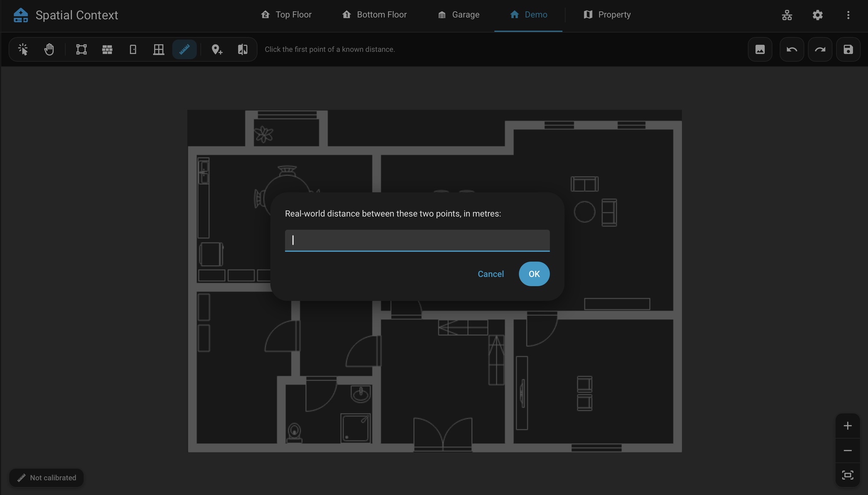The height and width of the screenshot is (495, 868).
Task: Switch to the Bottom Floor tab
Action: [374, 15]
